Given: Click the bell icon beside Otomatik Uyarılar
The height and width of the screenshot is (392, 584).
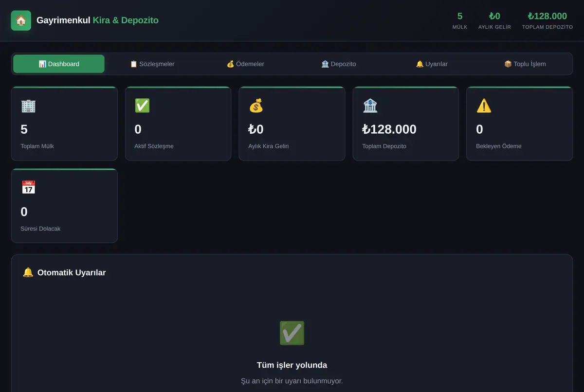Looking at the screenshot, I should click(28, 272).
